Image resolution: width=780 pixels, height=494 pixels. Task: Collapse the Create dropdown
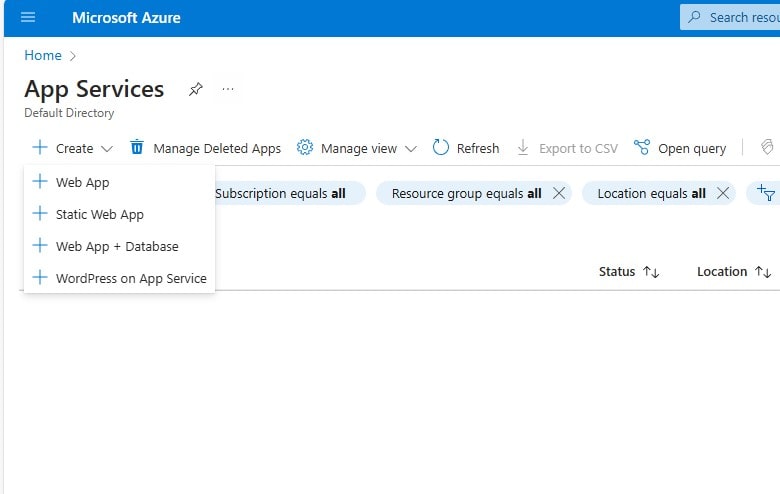coord(73,148)
